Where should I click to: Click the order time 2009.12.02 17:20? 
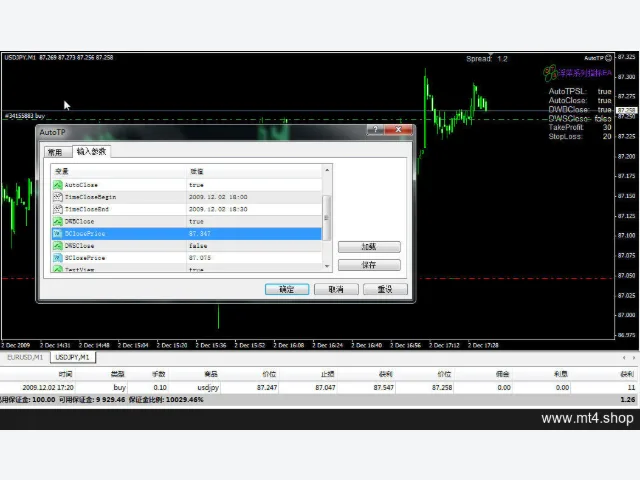pyautogui.click(x=48, y=387)
